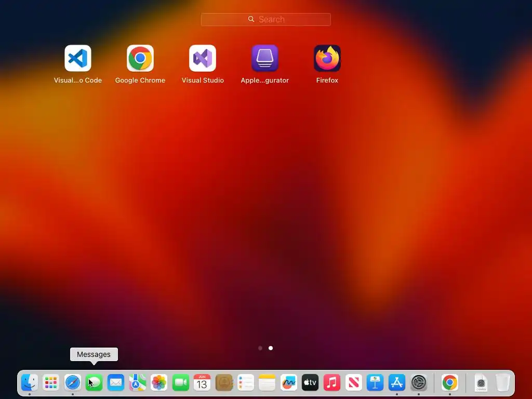Open Trash in the Dock
532x399 pixels.
tap(503, 383)
